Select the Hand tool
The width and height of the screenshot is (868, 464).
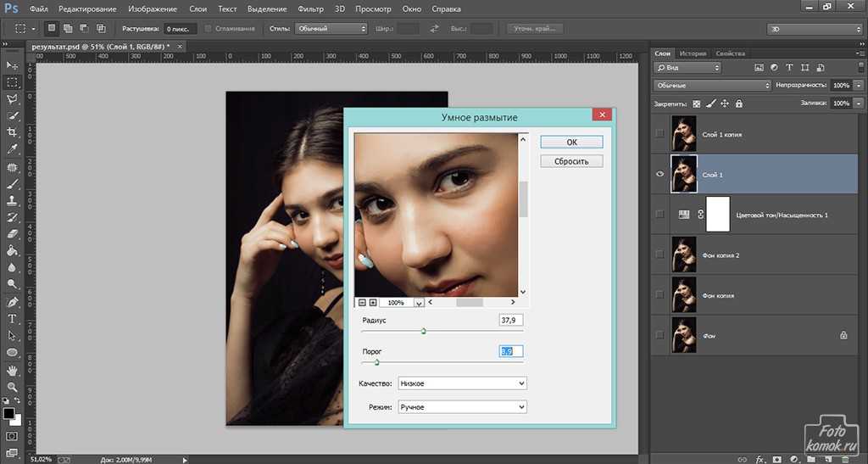point(12,371)
